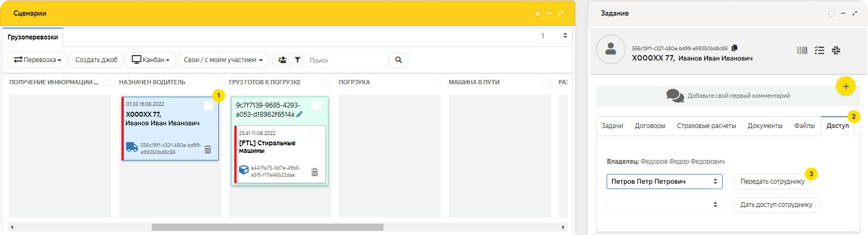Click the users group icon in toolbar
868x235 pixels.
coord(282,60)
